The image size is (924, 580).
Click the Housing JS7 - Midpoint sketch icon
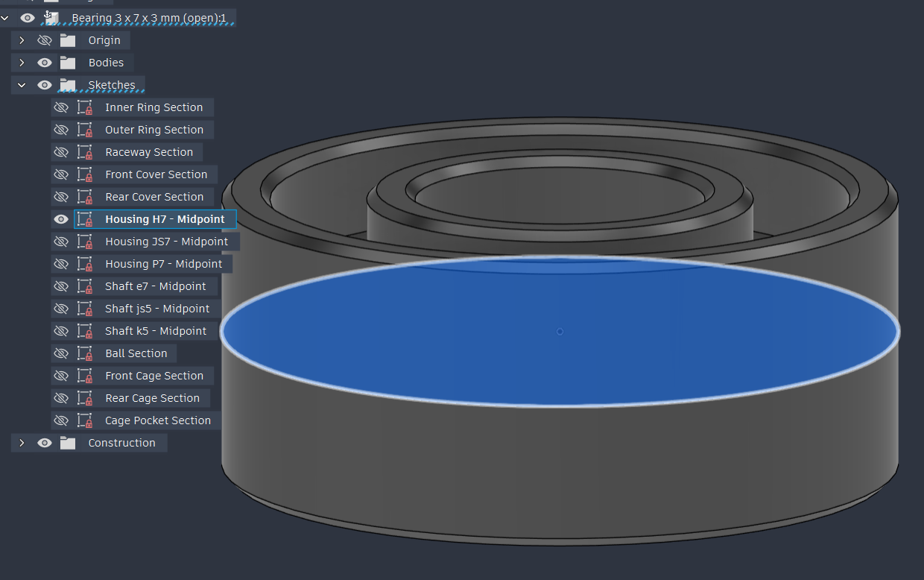click(85, 242)
